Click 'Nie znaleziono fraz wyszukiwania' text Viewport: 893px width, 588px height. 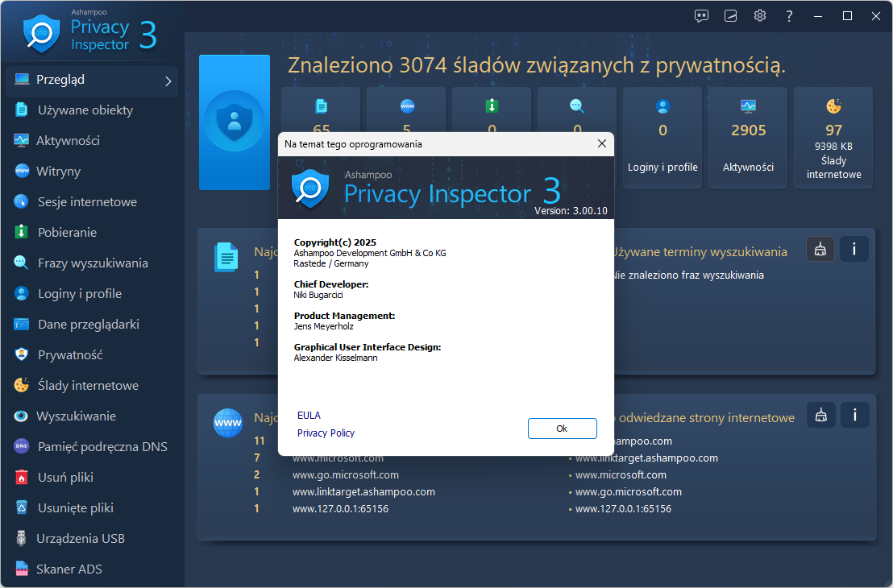[x=689, y=275]
